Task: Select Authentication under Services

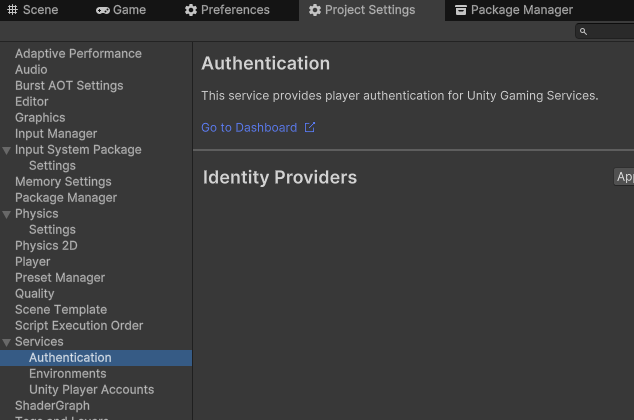Action: coord(96,358)
